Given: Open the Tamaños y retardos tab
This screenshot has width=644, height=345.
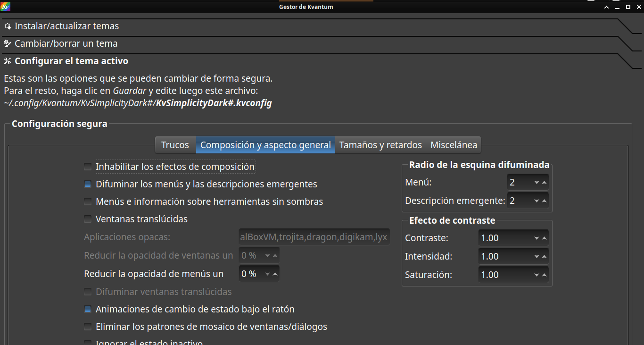Looking at the screenshot, I should click(380, 145).
